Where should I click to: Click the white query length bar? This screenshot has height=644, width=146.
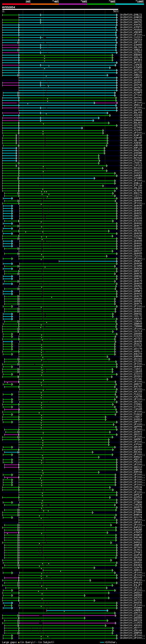(x=60, y=9)
